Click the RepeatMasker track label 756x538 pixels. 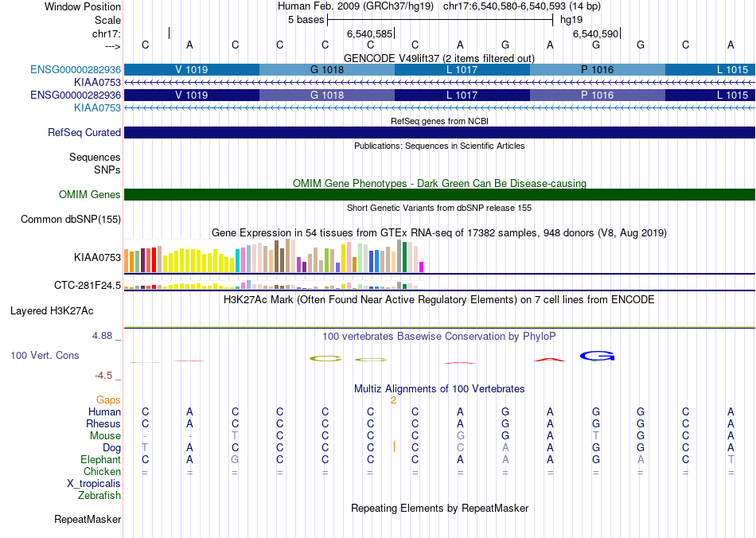tap(88, 519)
